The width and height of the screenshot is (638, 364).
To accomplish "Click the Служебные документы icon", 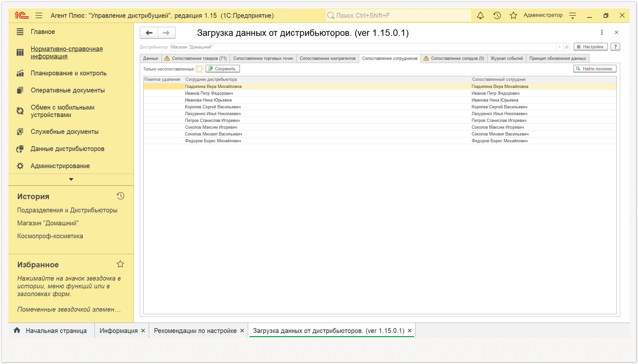I will click(x=20, y=132).
